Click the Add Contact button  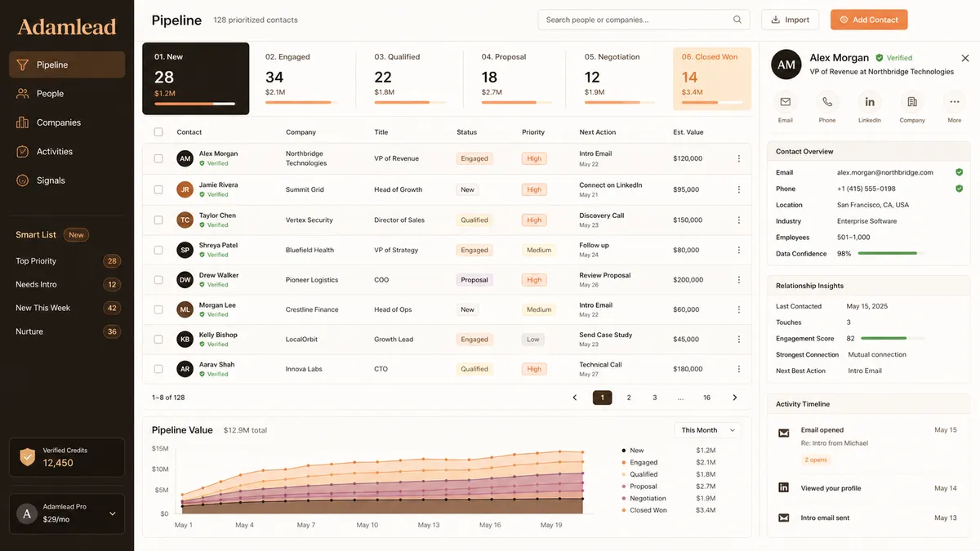869,20
